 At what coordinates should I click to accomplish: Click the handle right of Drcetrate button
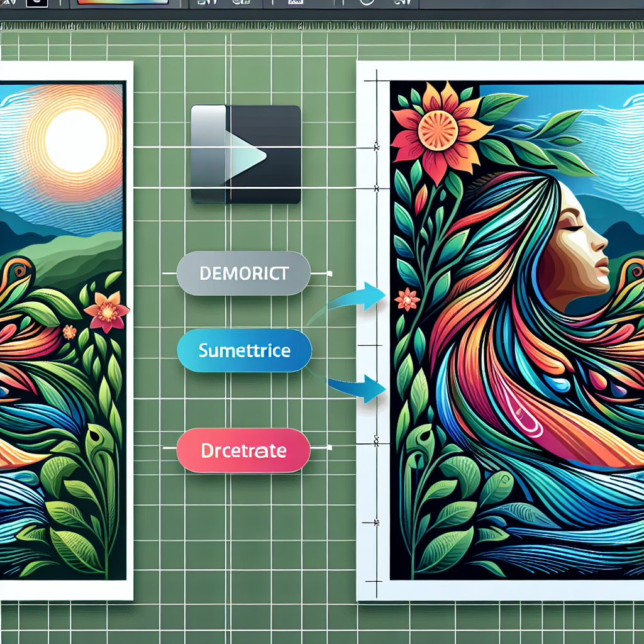(330, 448)
